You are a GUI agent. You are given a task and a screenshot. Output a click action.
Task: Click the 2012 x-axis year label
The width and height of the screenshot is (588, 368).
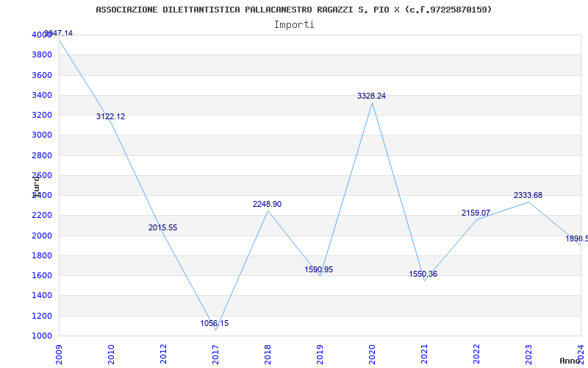163,354
